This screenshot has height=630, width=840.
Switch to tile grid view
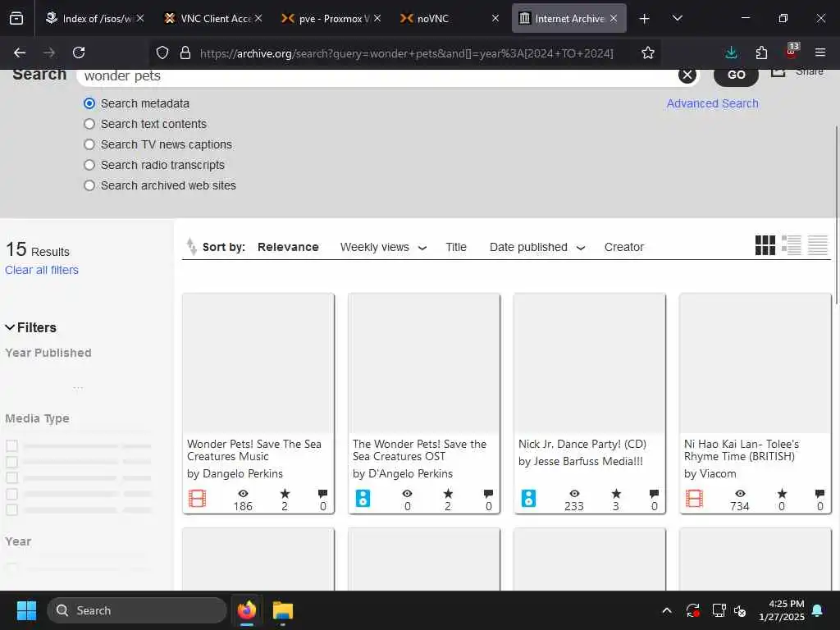765,245
